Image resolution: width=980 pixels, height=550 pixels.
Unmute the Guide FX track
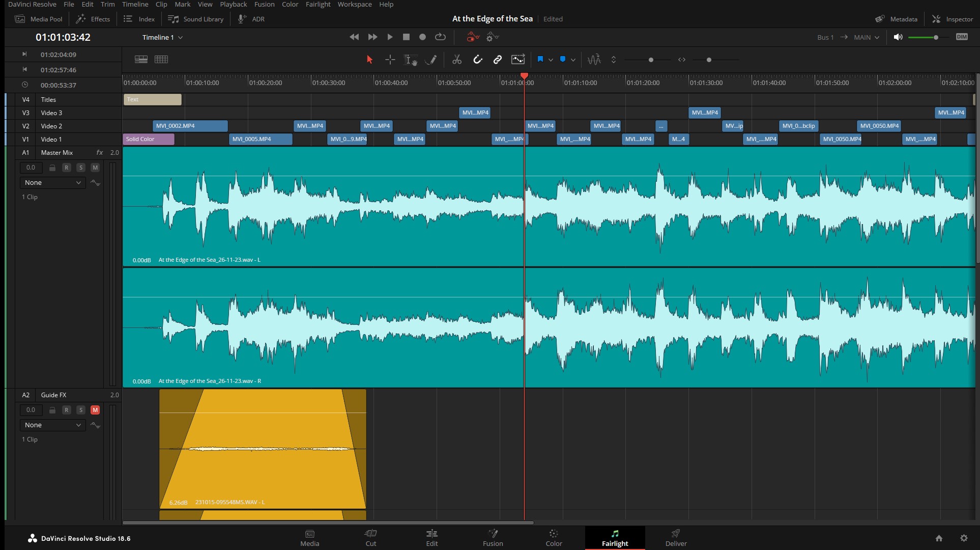pyautogui.click(x=95, y=410)
